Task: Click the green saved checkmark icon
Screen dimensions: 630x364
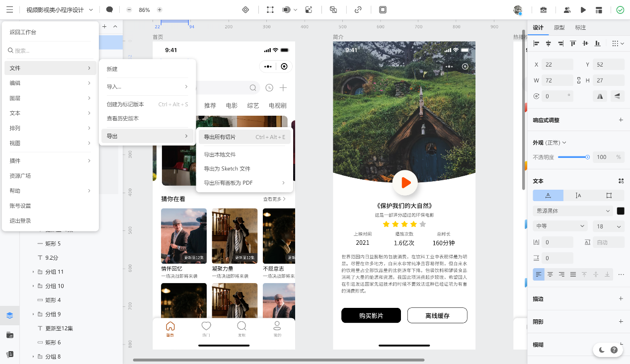Action: click(x=620, y=9)
